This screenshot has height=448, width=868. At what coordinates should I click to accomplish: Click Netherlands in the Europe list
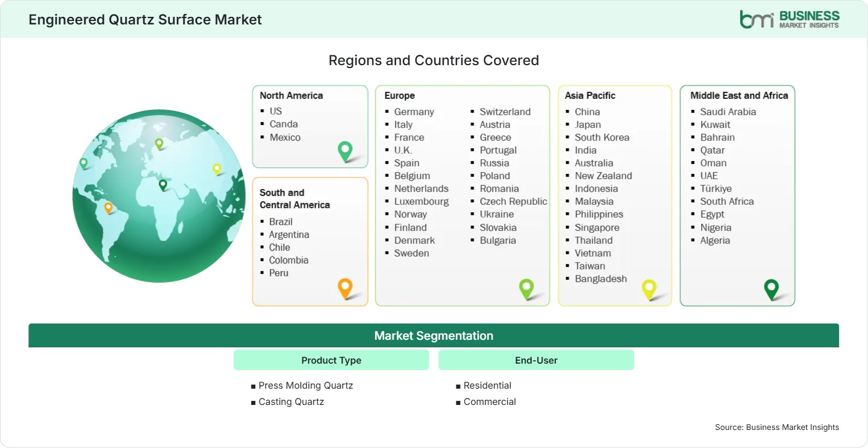coord(422,189)
